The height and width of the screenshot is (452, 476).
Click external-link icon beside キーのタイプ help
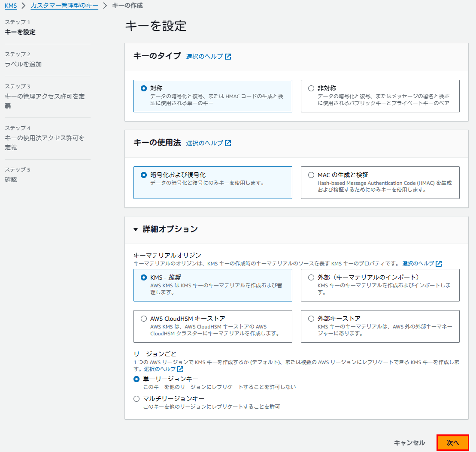[228, 57]
